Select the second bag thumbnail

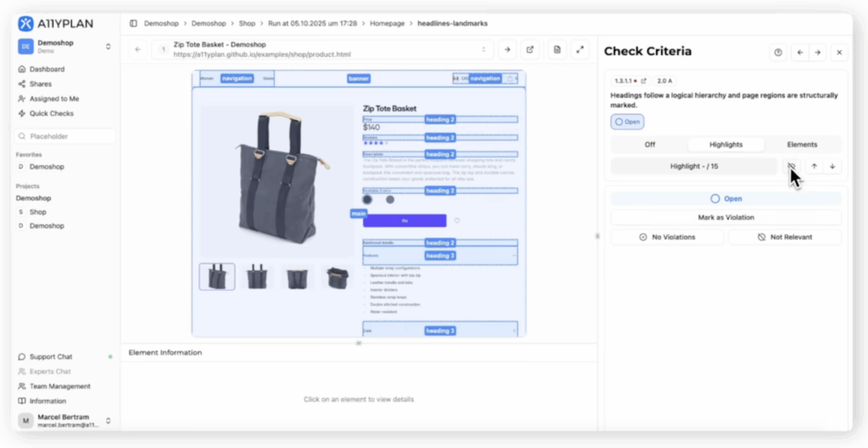[258, 277]
